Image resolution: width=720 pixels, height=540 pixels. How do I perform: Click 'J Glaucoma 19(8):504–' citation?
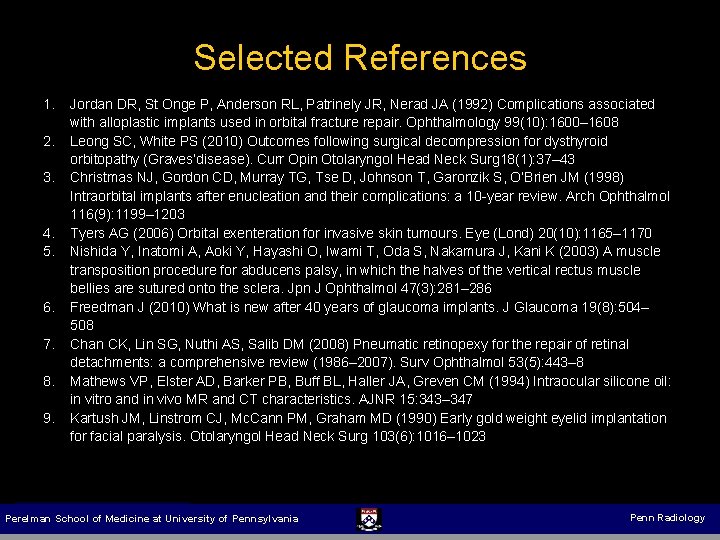point(576,307)
